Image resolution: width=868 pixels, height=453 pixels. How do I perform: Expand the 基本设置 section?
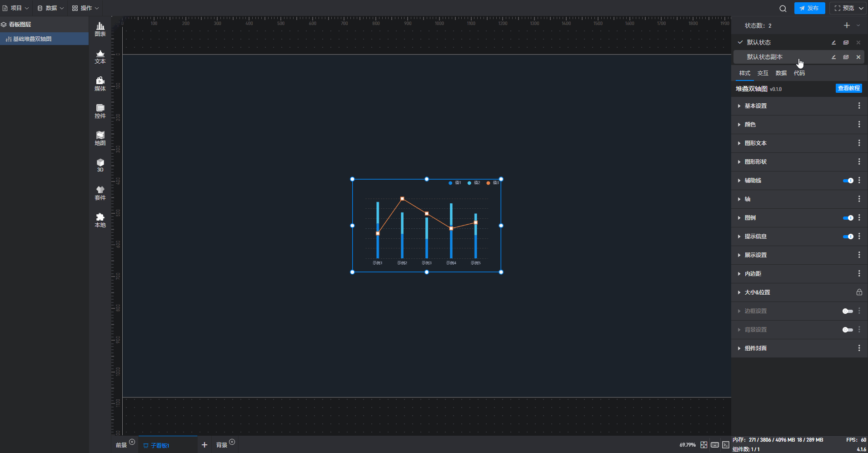(755, 106)
